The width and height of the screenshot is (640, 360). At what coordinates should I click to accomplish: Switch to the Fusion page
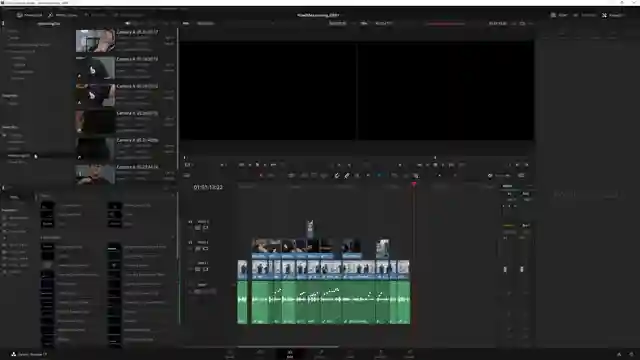click(x=320, y=354)
